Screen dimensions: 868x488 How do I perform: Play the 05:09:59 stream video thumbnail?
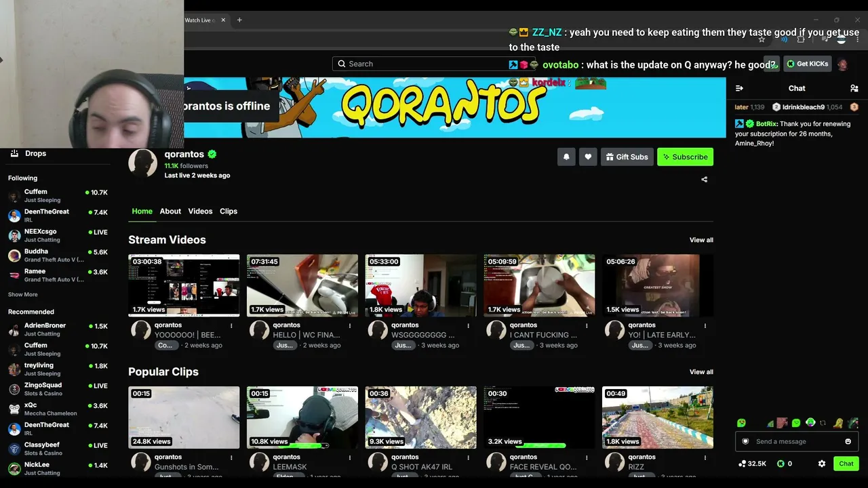(539, 285)
